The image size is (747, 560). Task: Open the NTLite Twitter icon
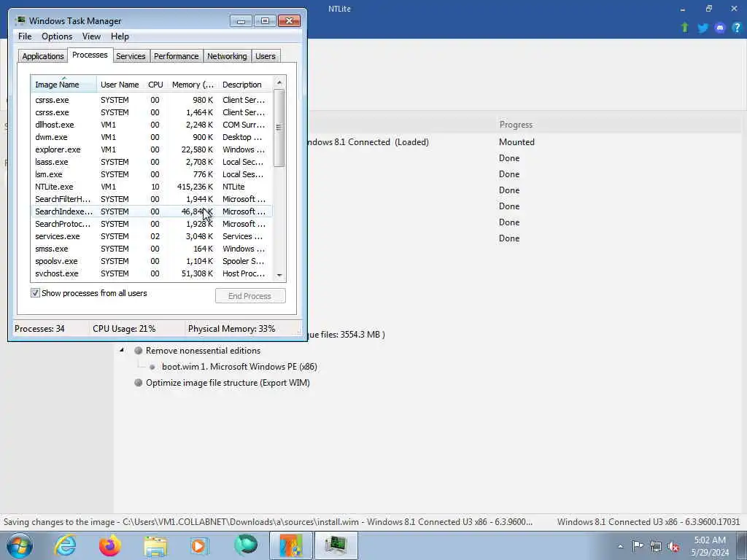pyautogui.click(x=703, y=28)
